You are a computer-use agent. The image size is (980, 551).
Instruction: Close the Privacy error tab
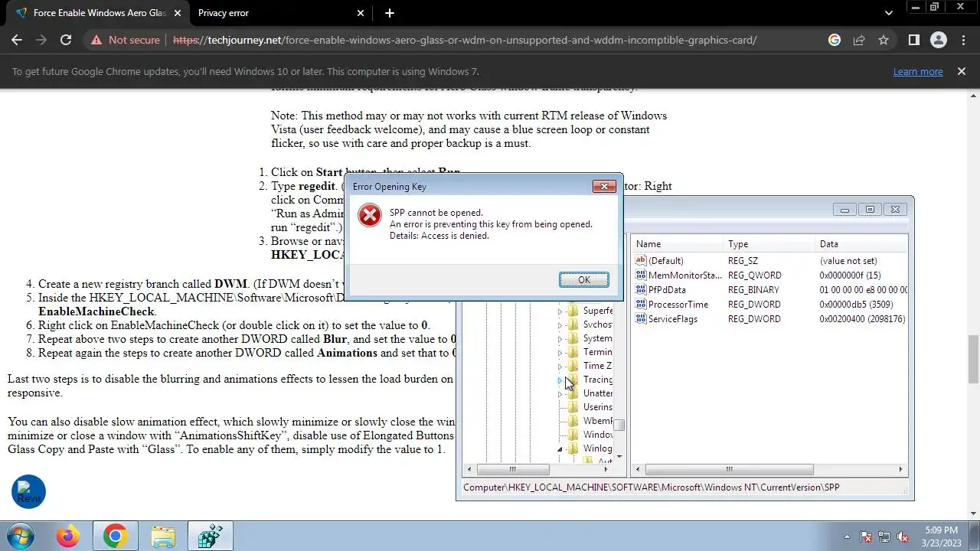pos(361,13)
